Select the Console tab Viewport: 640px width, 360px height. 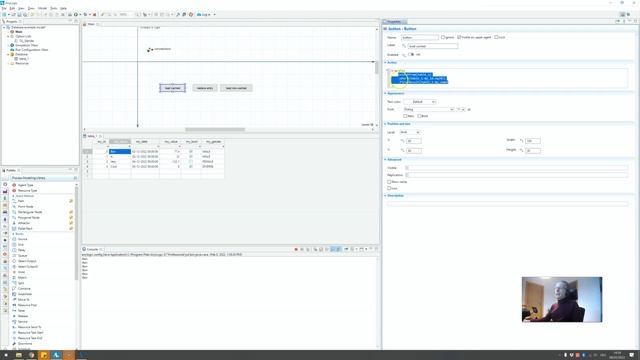pos(92,249)
